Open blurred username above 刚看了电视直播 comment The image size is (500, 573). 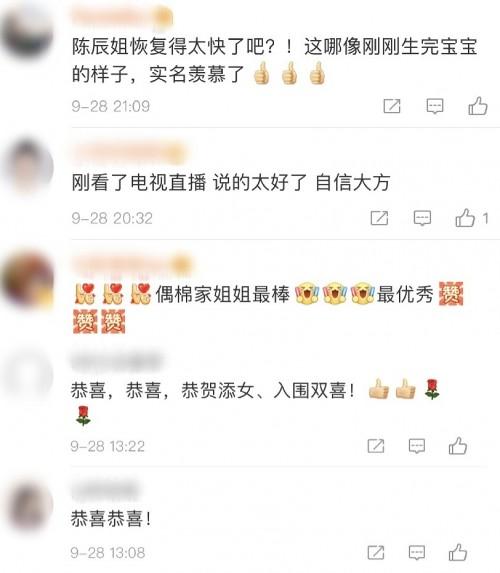129,153
